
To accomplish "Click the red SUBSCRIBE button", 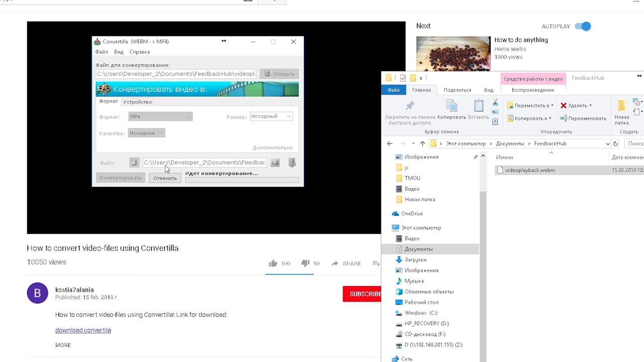I will pos(362,294).
